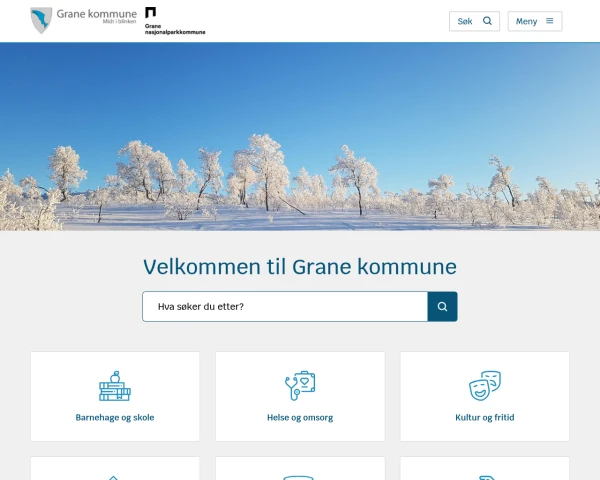Submit search with the dark magnifier button
Image resolution: width=600 pixels, height=480 pixels.
point(442,307)
